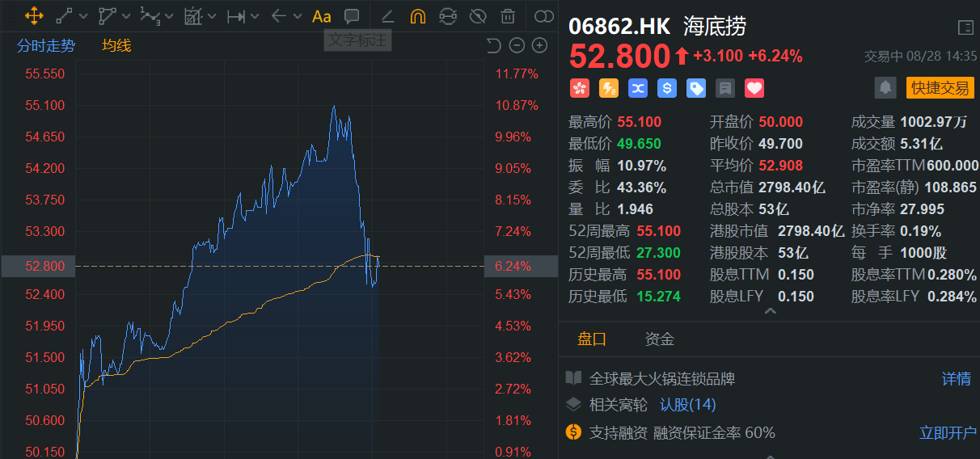Select the range marker tool

pyautogui.click(x=236, y=15)
